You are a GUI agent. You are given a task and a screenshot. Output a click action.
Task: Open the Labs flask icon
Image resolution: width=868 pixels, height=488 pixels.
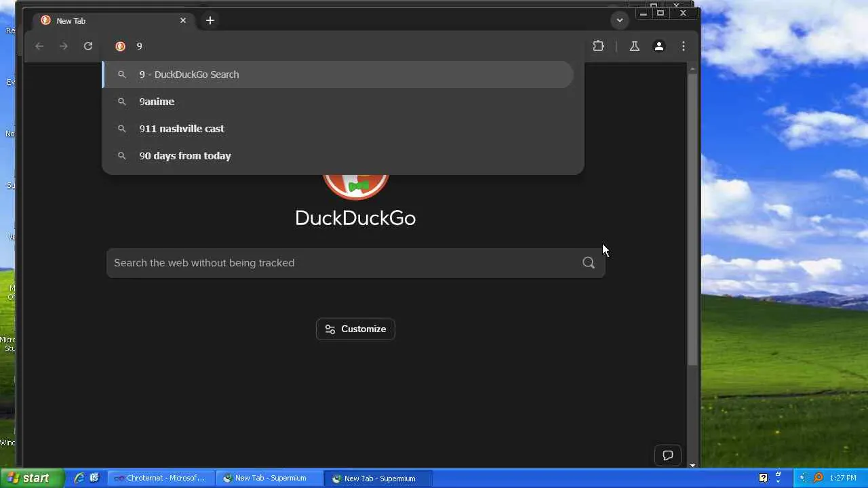pos(635,46)
